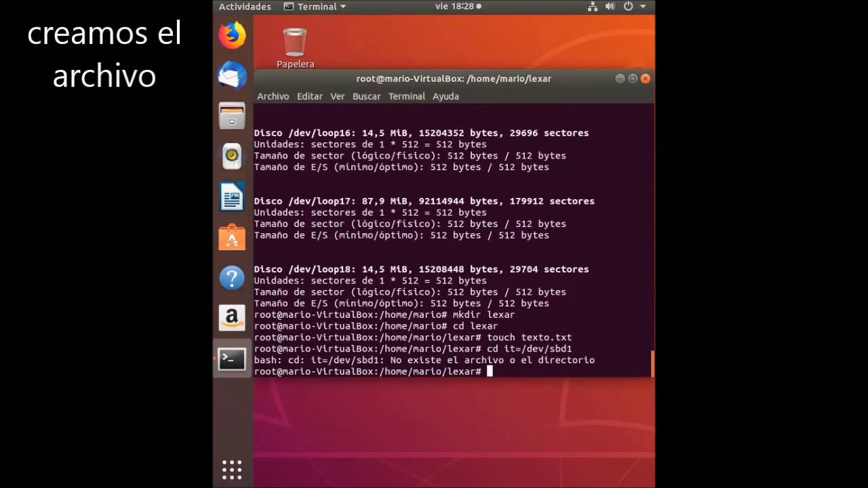Click the 'No existe el archivo' error line
Image resolution: width=868 pixels, height=488 pixels.
point(424,360)
